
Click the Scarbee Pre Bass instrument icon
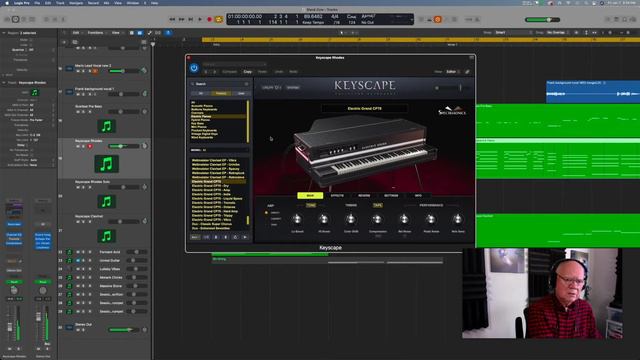coord(107,127)
